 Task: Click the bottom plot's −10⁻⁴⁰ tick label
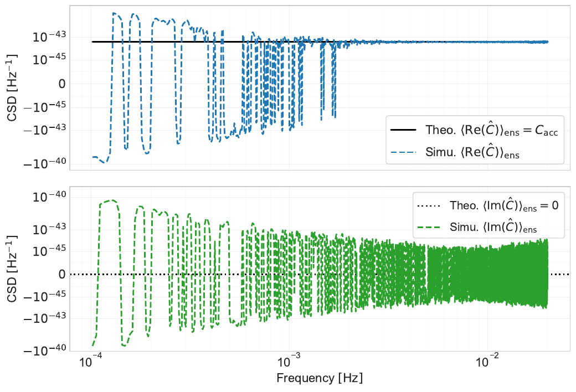coord(45,350)
